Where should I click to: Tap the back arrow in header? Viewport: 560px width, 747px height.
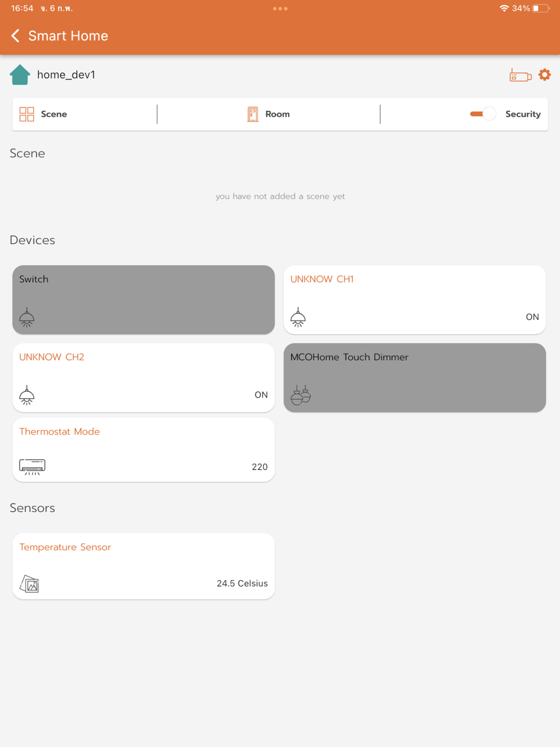(x=16, y=36)
